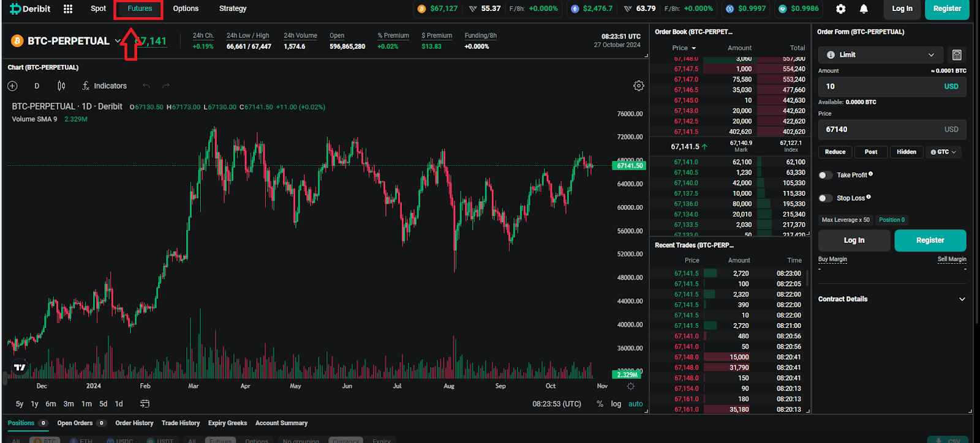This screenshot has width=980, height=443.
Task: Click the USDC icon beside $0.9997
Action: coord(729,9)
